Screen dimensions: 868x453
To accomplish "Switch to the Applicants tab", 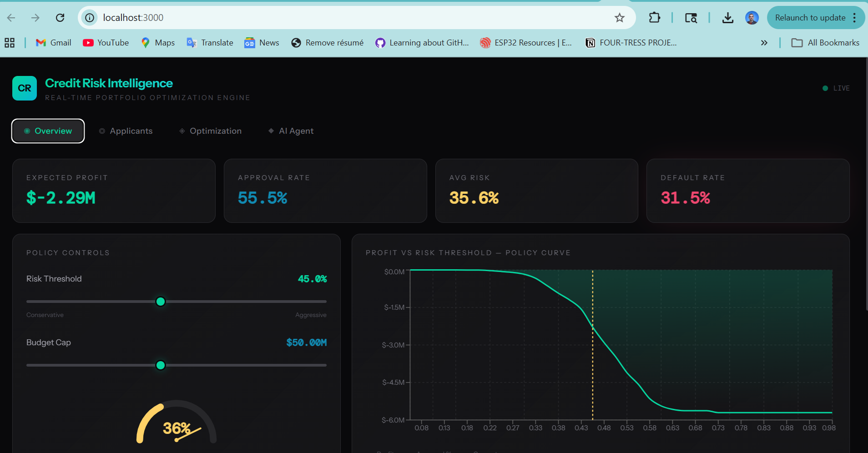I will [x=126, y=131].
